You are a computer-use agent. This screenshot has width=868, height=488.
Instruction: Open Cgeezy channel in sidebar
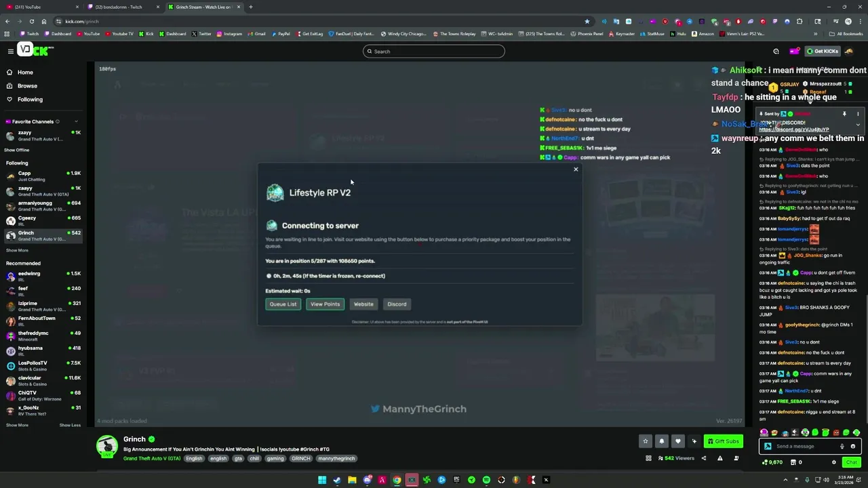click(43, 221)
